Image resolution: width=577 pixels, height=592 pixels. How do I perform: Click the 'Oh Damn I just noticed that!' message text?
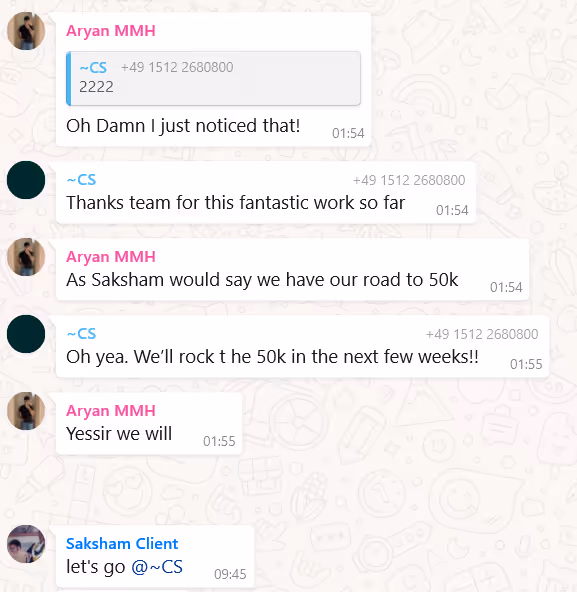click(183, 126)
